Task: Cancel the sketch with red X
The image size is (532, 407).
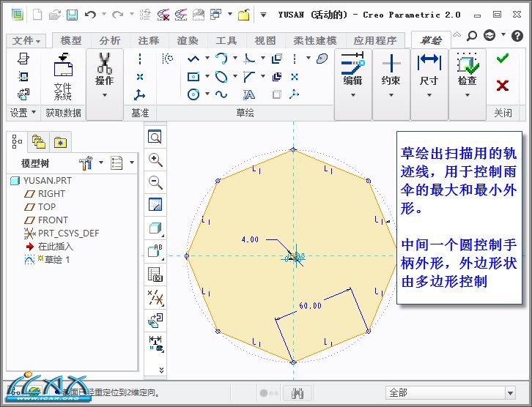Action: pyautogui.click(x=502, y=86)
